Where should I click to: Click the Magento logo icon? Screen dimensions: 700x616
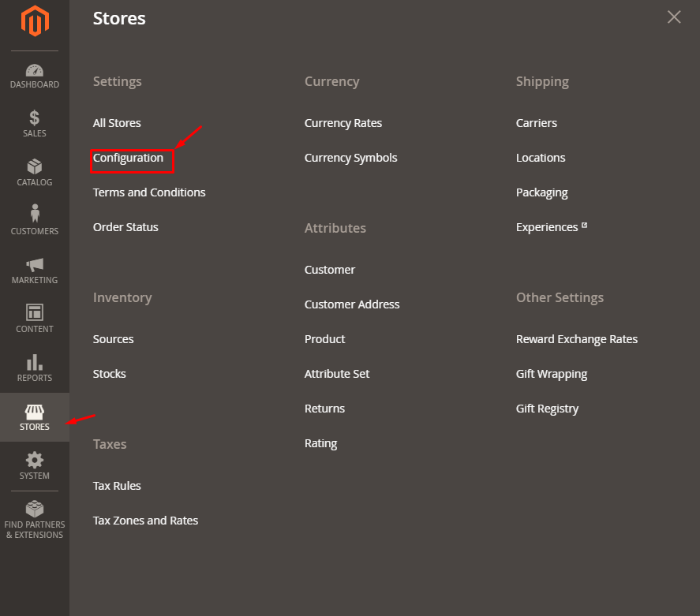[x=35, y=21]
